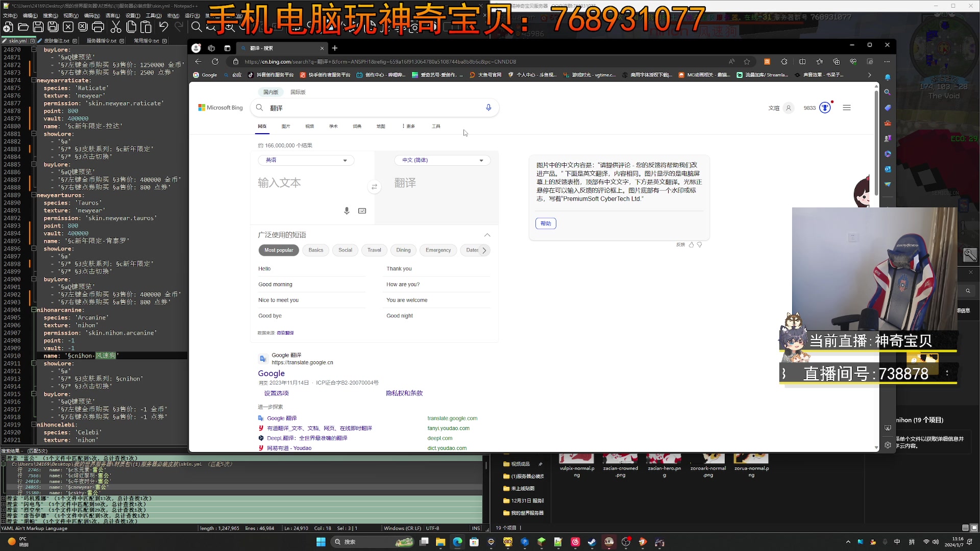Screen dimensions: 980x551
Task: Refresh the Bing page in Edge
Action: point(215,62)
